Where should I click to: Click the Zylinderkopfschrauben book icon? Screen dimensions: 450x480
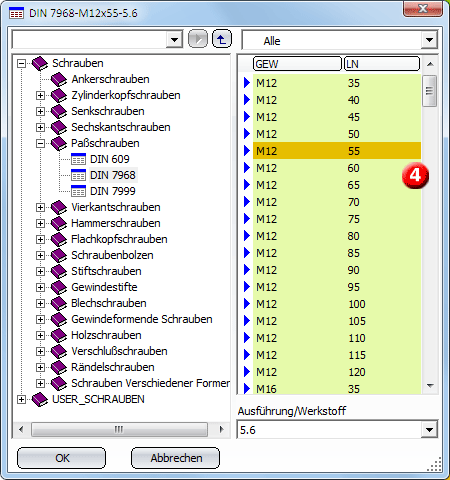tap(59, 95)
